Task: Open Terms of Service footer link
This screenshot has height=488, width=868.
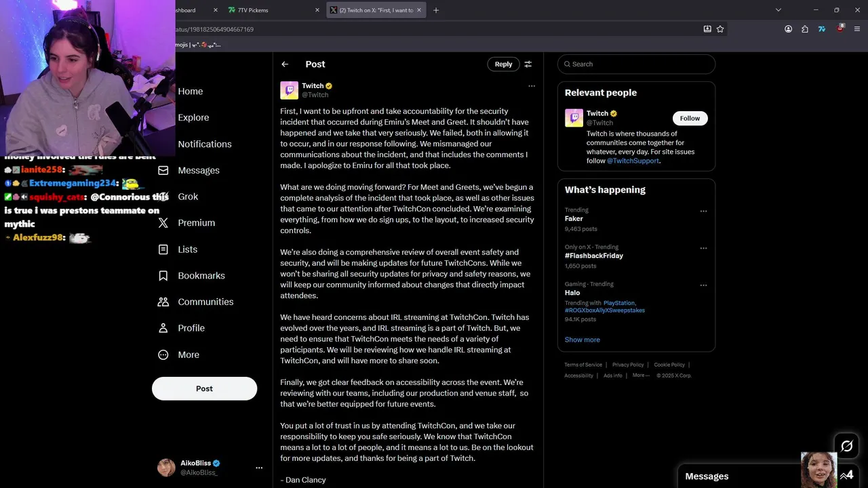Action: pyautogui.click(x=583, y=365)
